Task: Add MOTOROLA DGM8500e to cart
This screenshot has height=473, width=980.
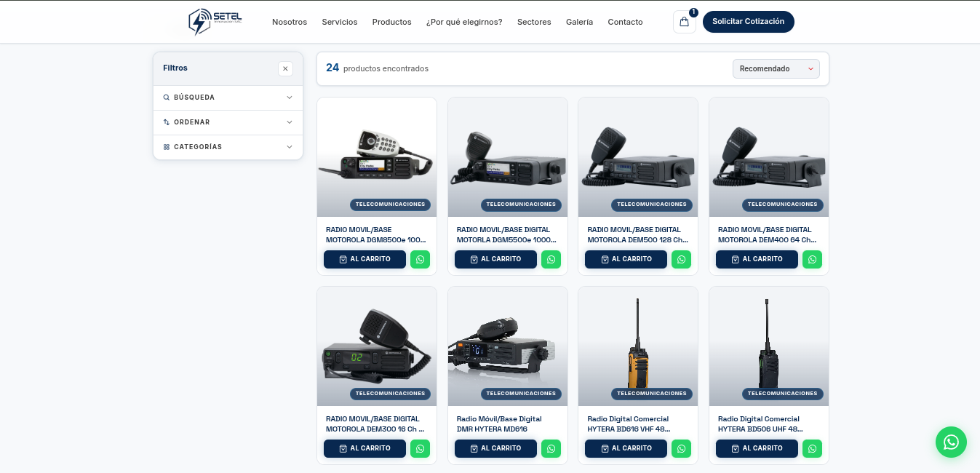Action: click(x=364, y=259)
